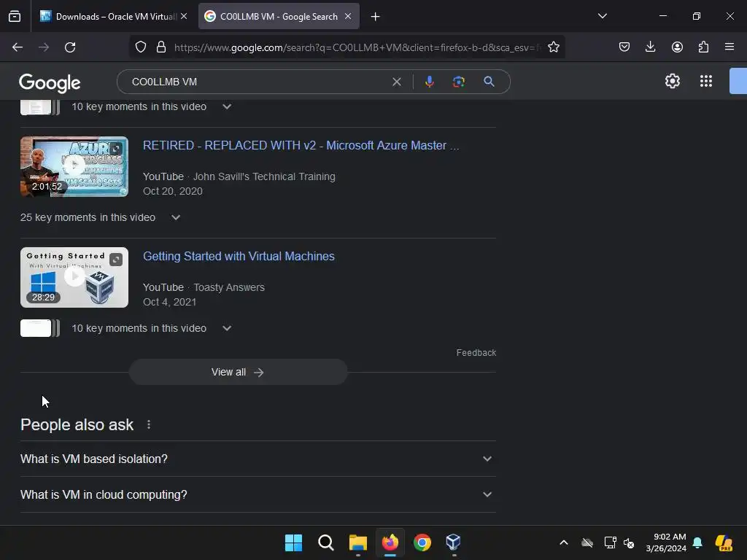Go back to the previous page
This screenshot has height=560, width=747.
click(x=18, y=47)
